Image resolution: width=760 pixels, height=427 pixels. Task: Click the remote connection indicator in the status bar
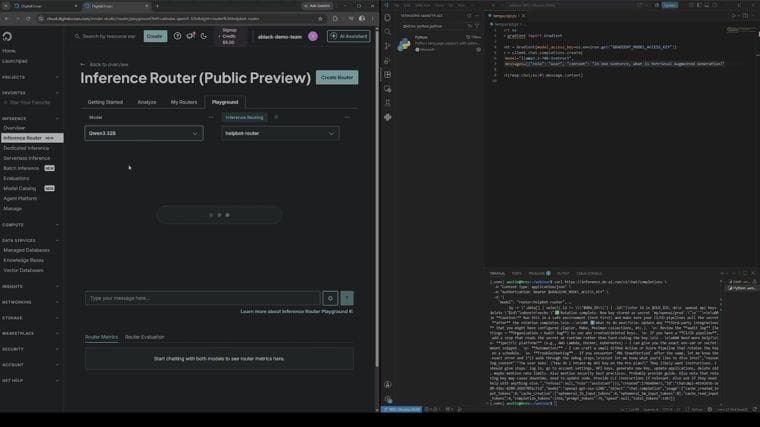coord(401,410)
